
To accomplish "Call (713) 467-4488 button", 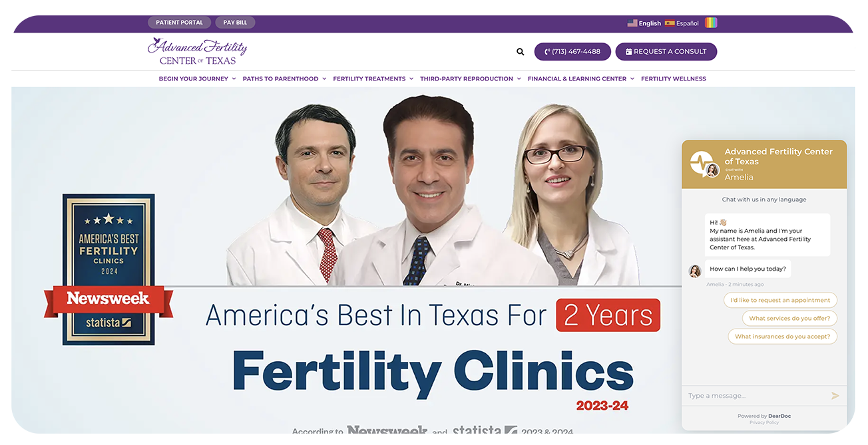I will point(572,52).
